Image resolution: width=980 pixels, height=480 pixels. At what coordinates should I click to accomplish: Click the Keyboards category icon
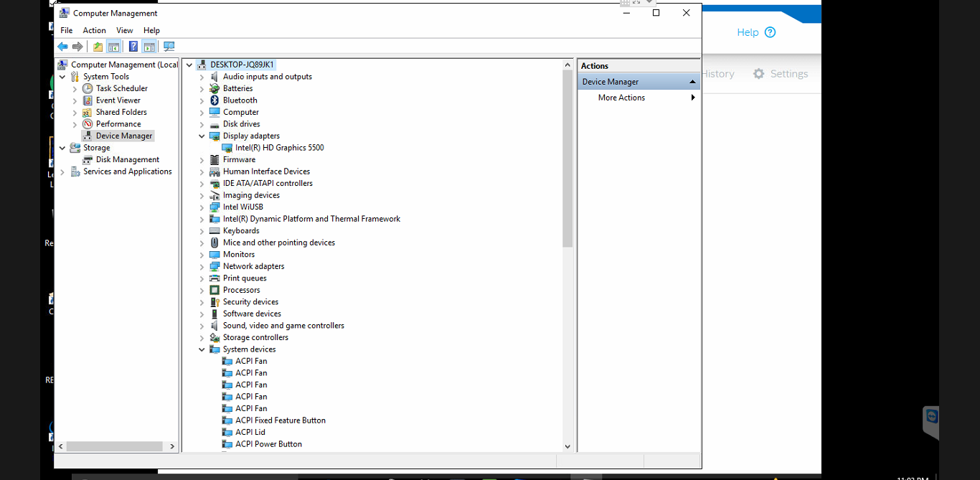[x=215, y=231]
